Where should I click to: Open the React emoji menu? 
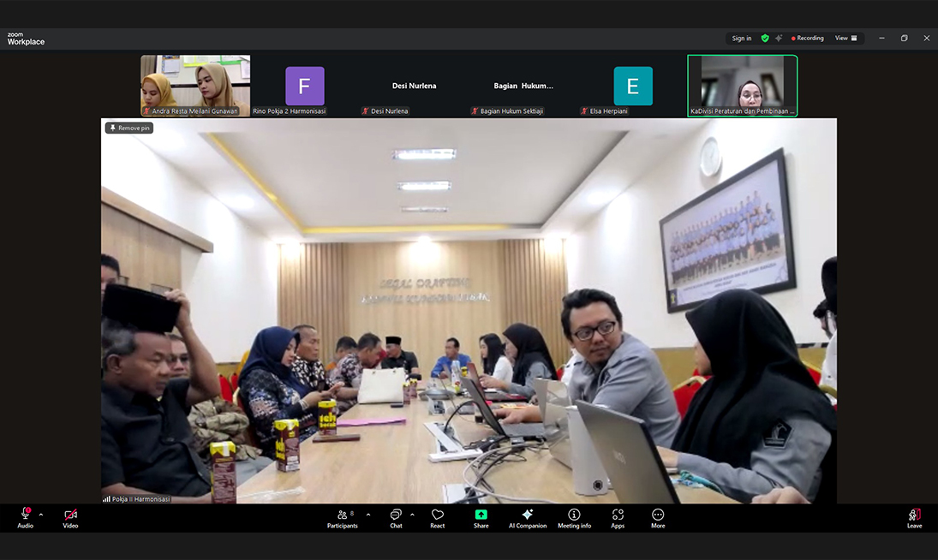438,518
